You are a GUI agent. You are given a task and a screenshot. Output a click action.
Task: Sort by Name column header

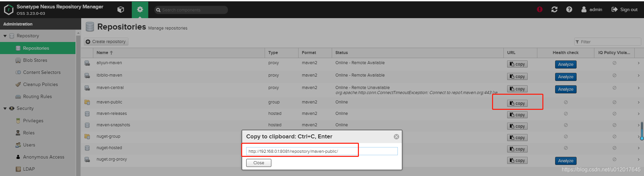coord(179,53)
